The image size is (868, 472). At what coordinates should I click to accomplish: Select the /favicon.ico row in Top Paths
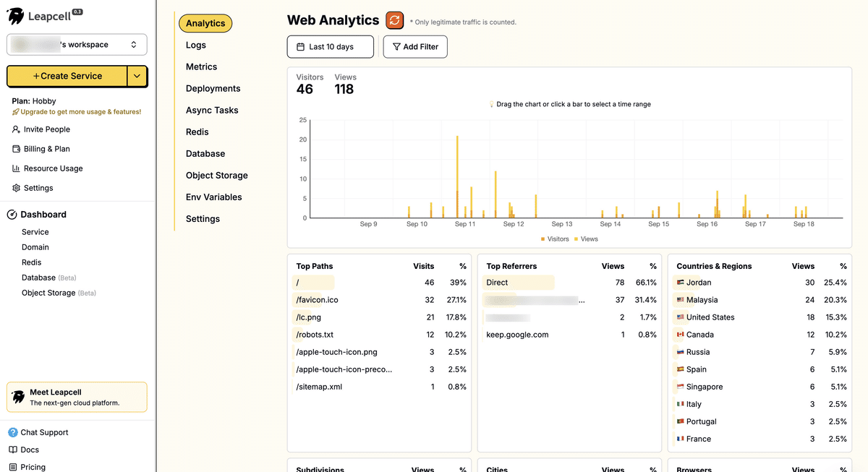pyautogui.click(x=381, y=300)
